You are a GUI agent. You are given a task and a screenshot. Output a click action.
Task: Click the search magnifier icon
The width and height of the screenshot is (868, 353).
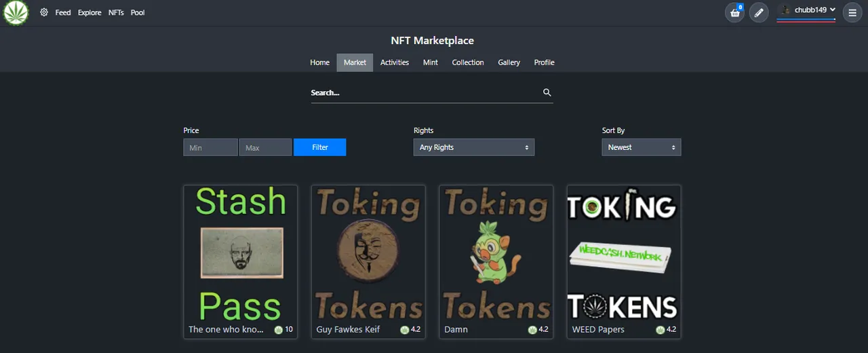pos(547,92)
